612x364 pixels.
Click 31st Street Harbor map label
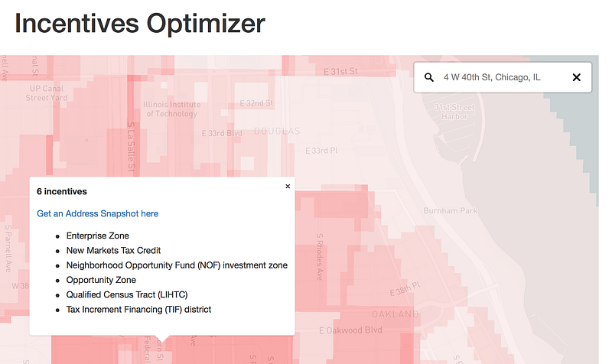[x=454, y=112]
